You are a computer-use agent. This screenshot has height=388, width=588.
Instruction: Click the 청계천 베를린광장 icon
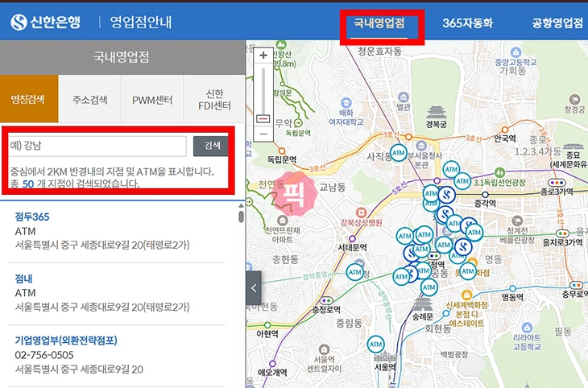(517, 221)
